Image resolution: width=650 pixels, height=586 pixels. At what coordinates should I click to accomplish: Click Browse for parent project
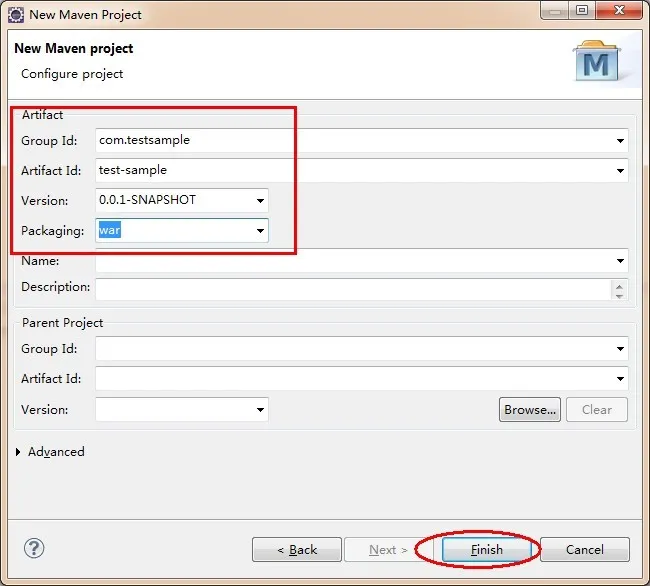click(530, 409)
